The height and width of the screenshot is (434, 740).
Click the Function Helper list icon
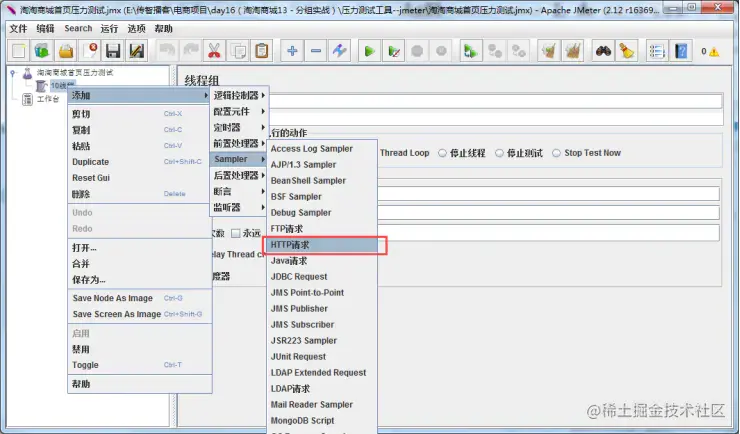coord(657,50)
